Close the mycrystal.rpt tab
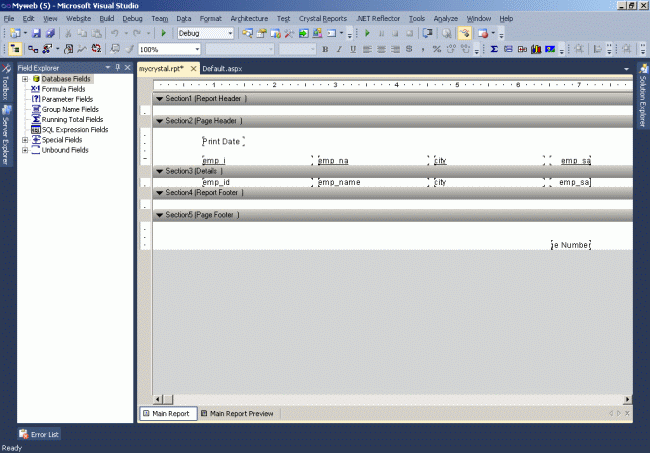Image resolution: width=650 pixels, height=453 pixels. click(193, 68)
